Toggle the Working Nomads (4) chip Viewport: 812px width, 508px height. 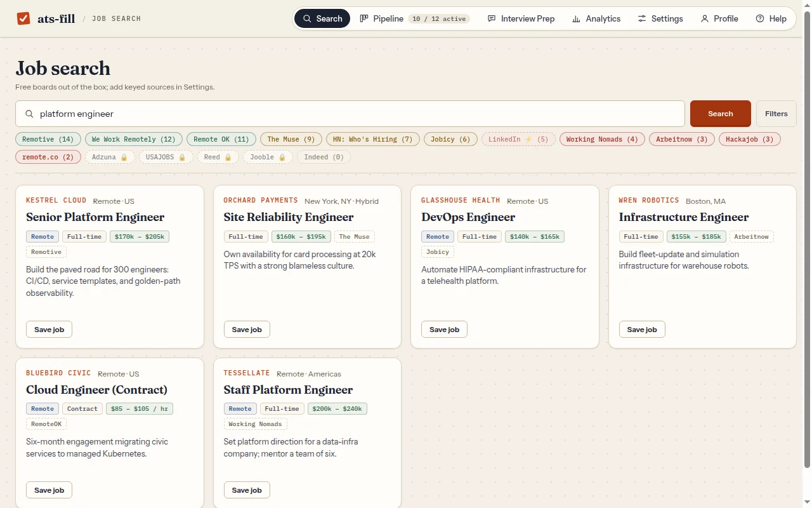tap(602, 139)
